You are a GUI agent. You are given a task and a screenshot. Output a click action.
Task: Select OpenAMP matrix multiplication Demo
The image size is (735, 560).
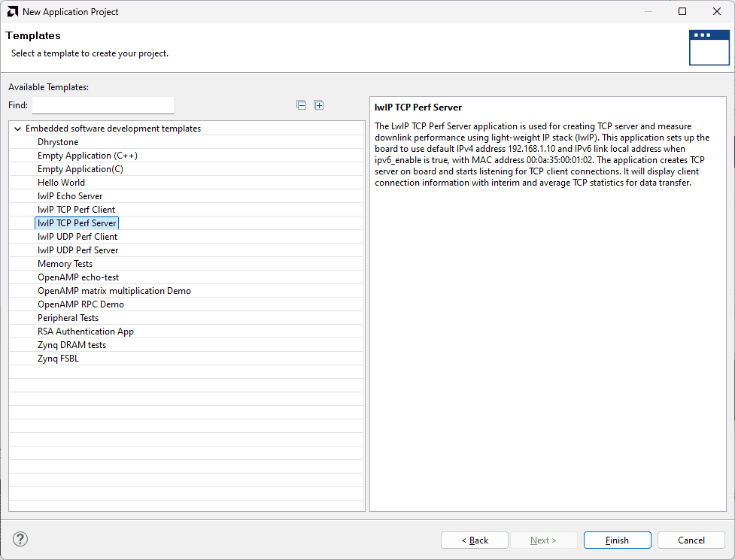[x=114, y=291]
